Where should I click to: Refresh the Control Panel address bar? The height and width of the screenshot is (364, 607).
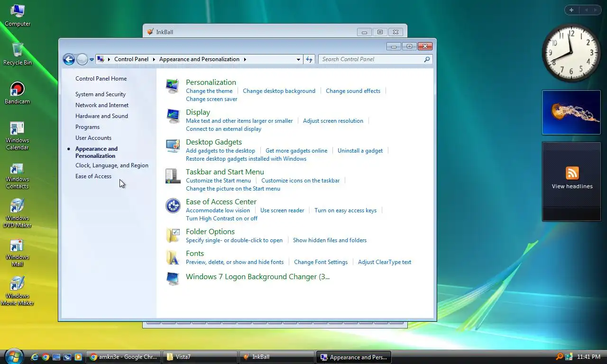(309, 59)
